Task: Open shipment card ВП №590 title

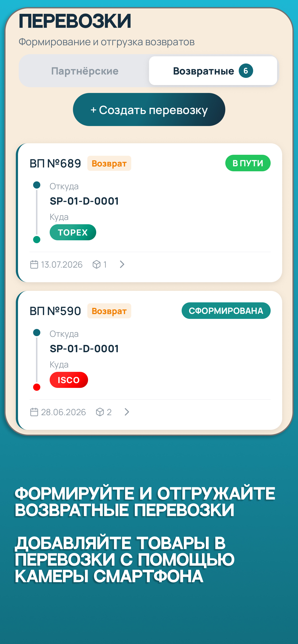Action: (55, 311)
